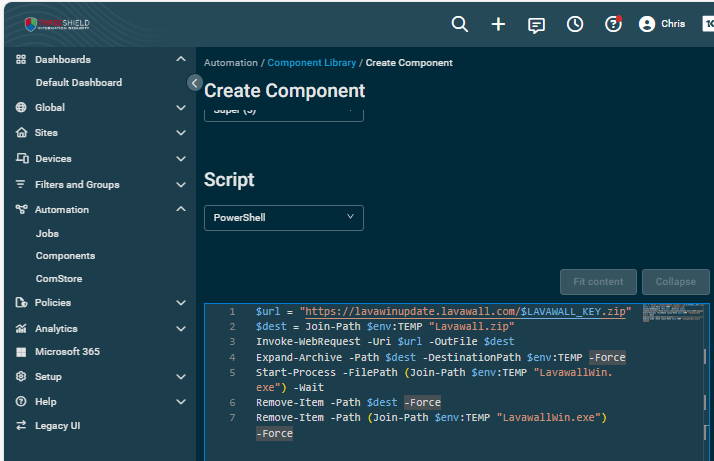Expand the Devices section chevron
The image size is (714, 461).
[x=181, y=159]
